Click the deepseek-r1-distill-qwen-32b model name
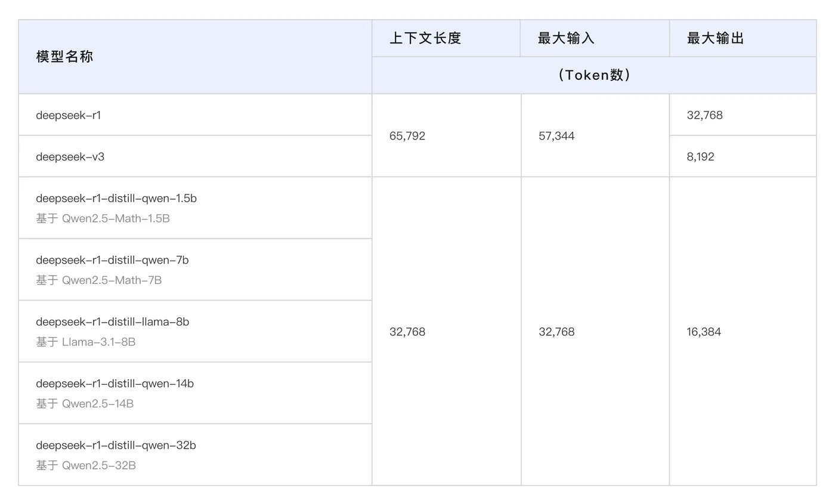The height and width of the screenshot is (504, 835). tap(116, 446)
